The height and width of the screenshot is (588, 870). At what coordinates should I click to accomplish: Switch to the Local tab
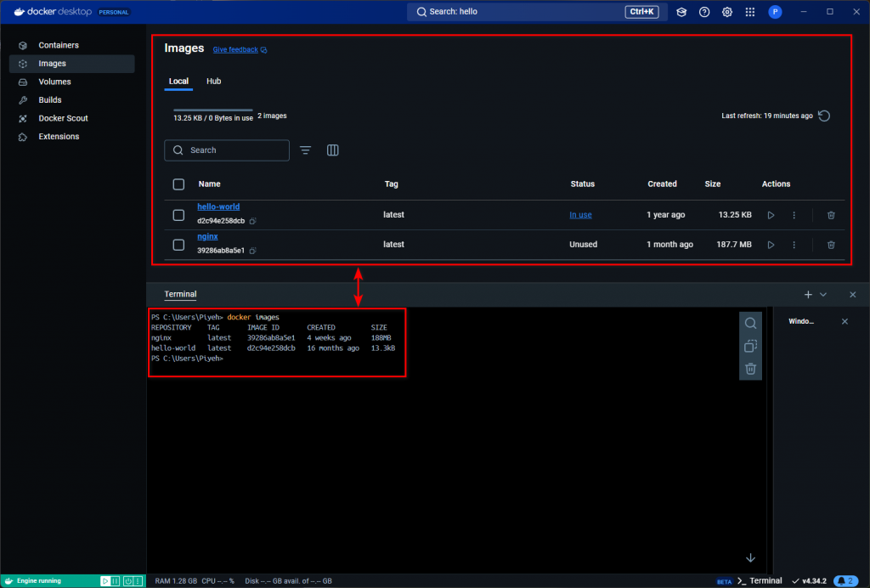[178, 82]
